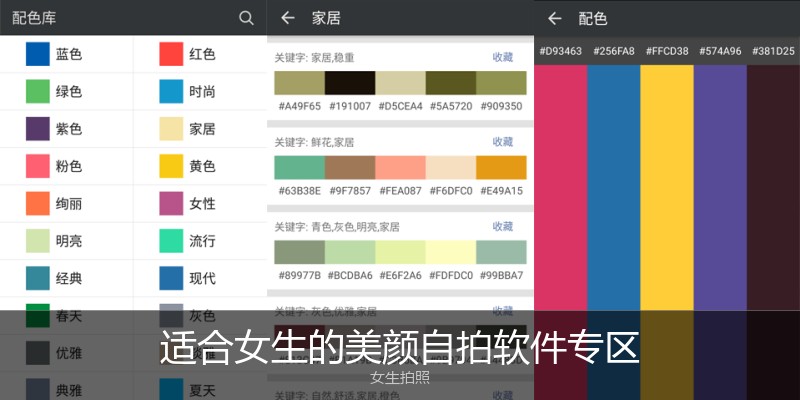The width and height of the screenshot is (800, 400).
Task: Pick the #BCDBA6 swatch
Action: 350,252
